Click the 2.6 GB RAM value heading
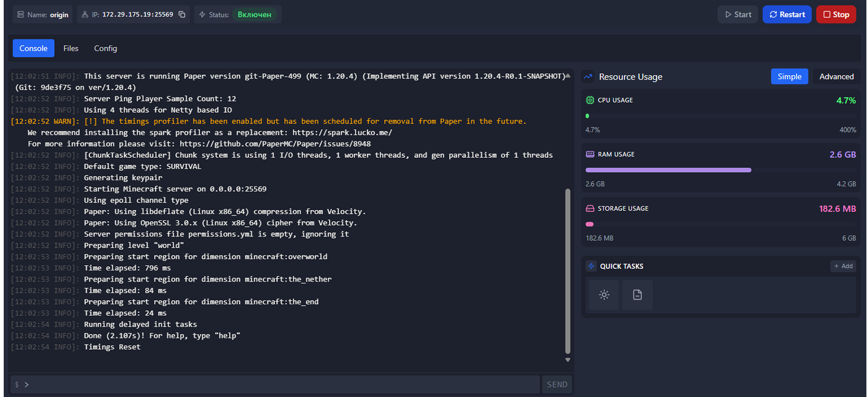Image resolution: width=868 pixels, height=397 pixels. click(x=843, y=155)
